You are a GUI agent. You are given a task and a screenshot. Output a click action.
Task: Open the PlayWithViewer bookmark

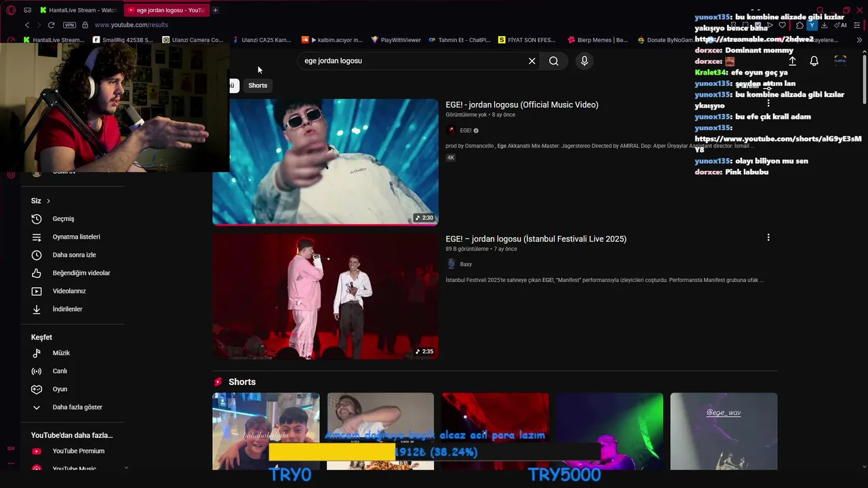(396, 40)
